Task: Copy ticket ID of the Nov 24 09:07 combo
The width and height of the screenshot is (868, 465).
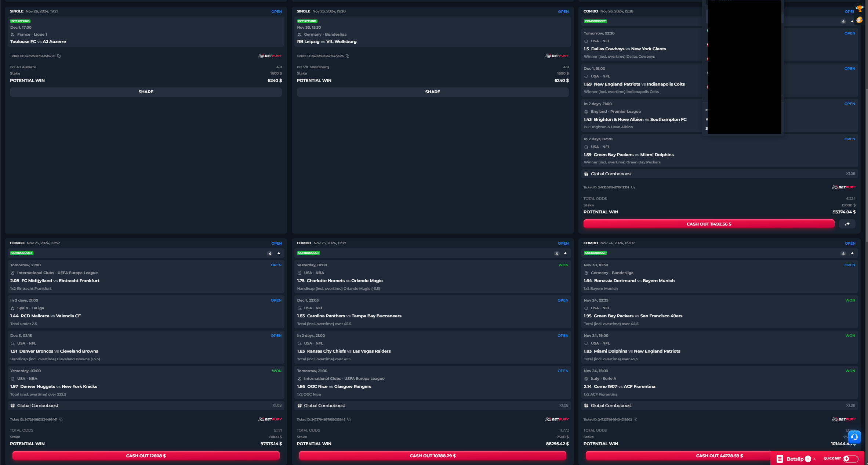Action: click(x=635, y=419)
